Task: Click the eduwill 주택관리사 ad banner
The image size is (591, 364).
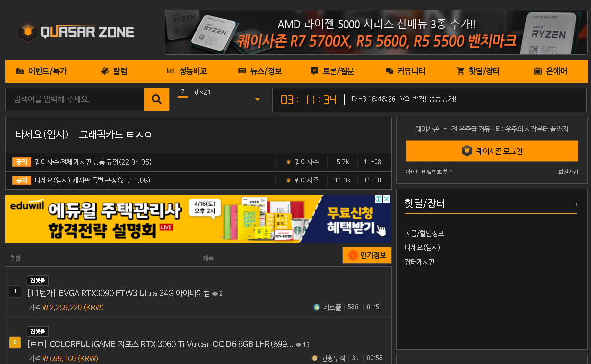Action: 198,219
